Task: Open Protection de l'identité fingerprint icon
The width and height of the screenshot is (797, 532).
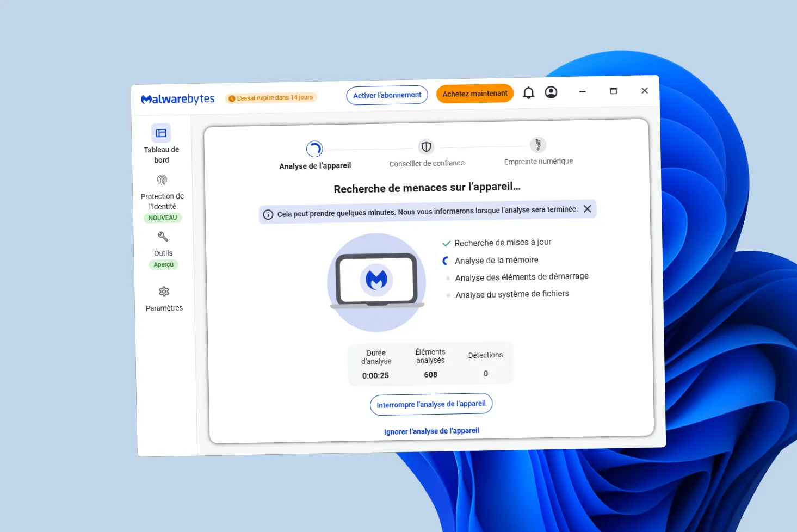Action: click(162, 180)
